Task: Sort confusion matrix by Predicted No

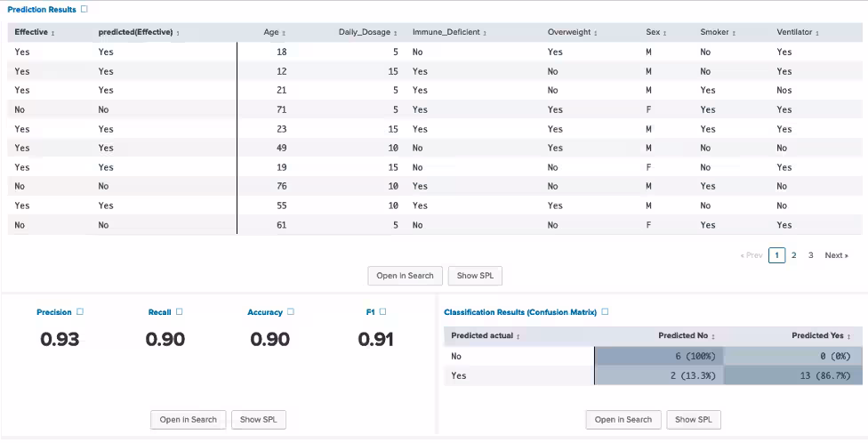Action: click(x=687, y=336)
